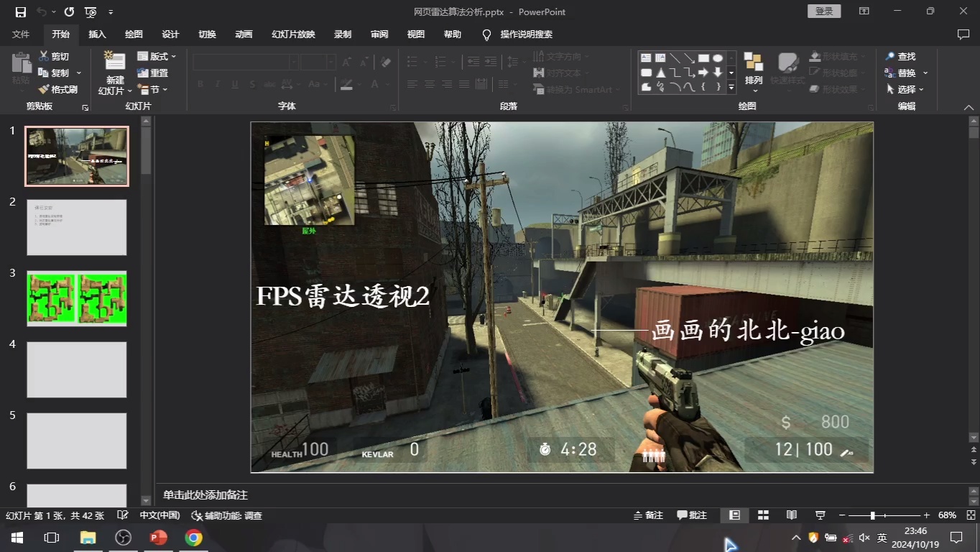The image size is (980, 552).
Task: Open the Animations (动画) ribbon tab
Action: click(244, 34)
